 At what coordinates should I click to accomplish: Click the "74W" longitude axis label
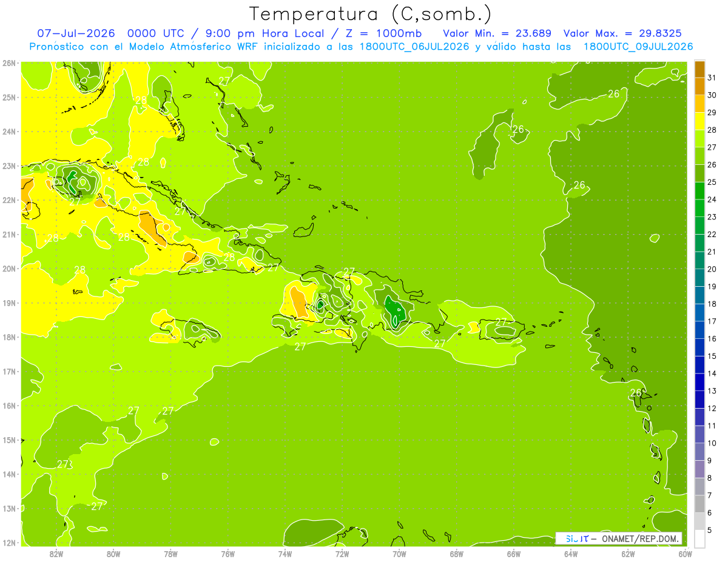coord(285,554)
